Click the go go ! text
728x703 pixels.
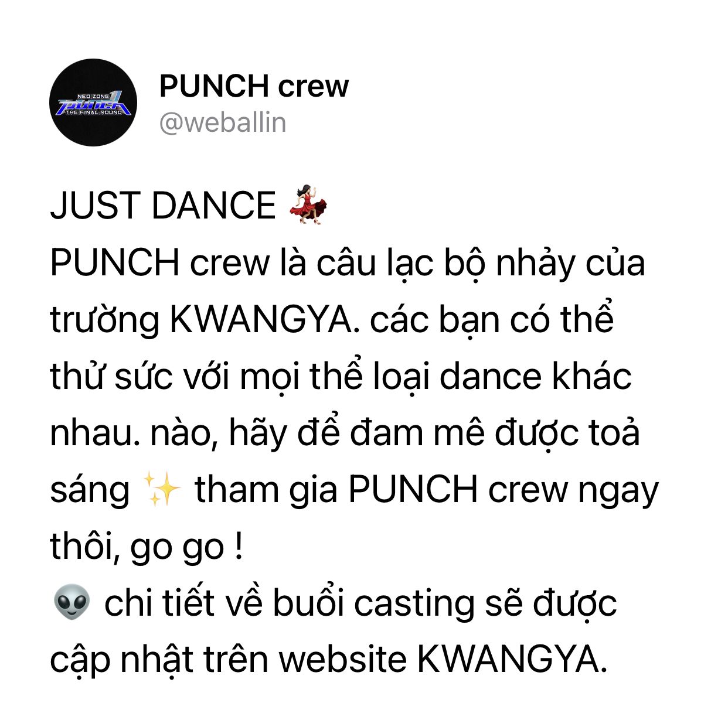pos(186,547)
